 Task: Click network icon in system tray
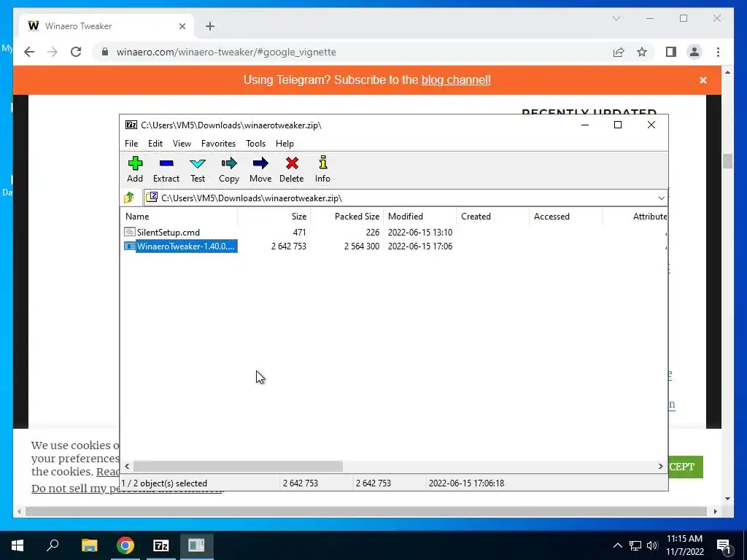pos(635,545)
